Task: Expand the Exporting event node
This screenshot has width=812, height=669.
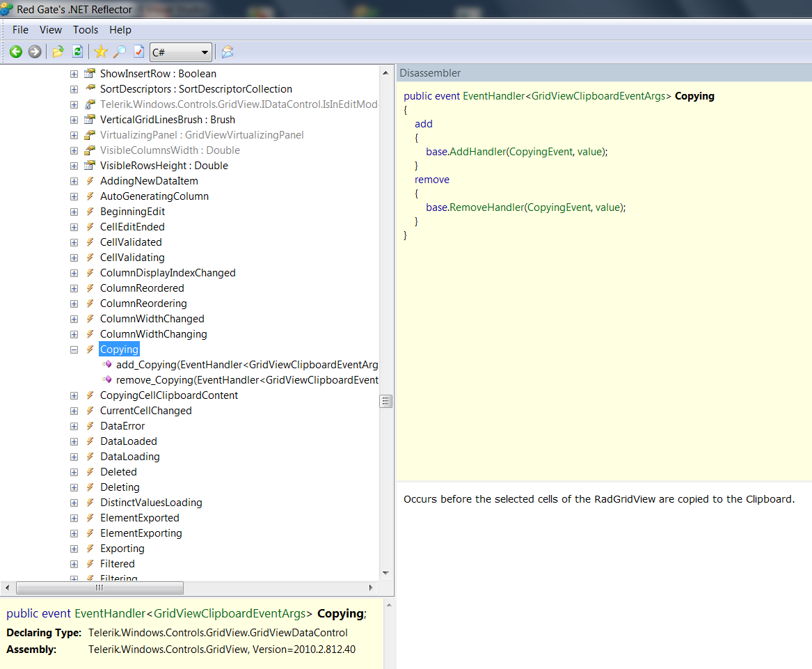Action: tap(74, 549)
